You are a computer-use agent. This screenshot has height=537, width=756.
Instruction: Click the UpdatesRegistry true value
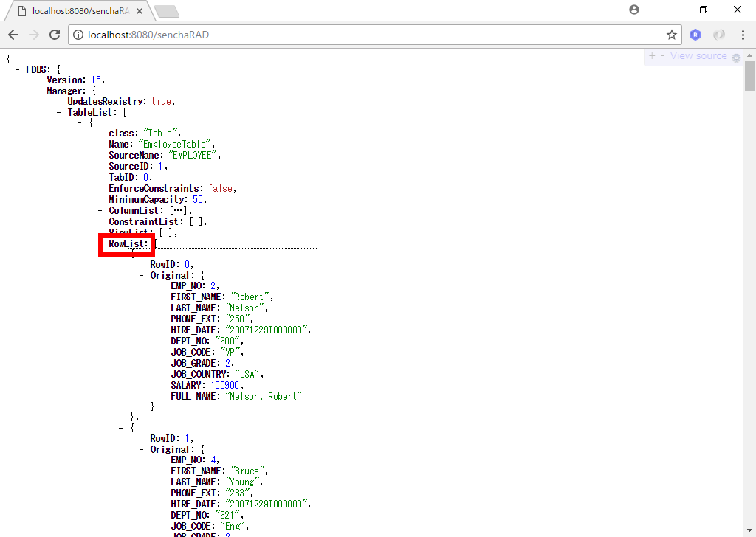pyautogui.click(x=161, y=101)
